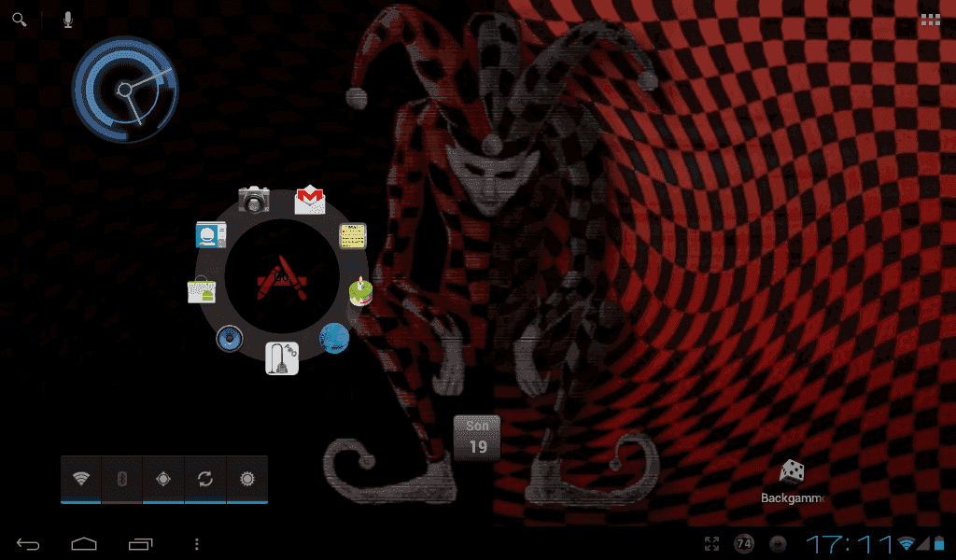
Task: Tap the status bar Wi-Fi indicator
Action: 906,543
